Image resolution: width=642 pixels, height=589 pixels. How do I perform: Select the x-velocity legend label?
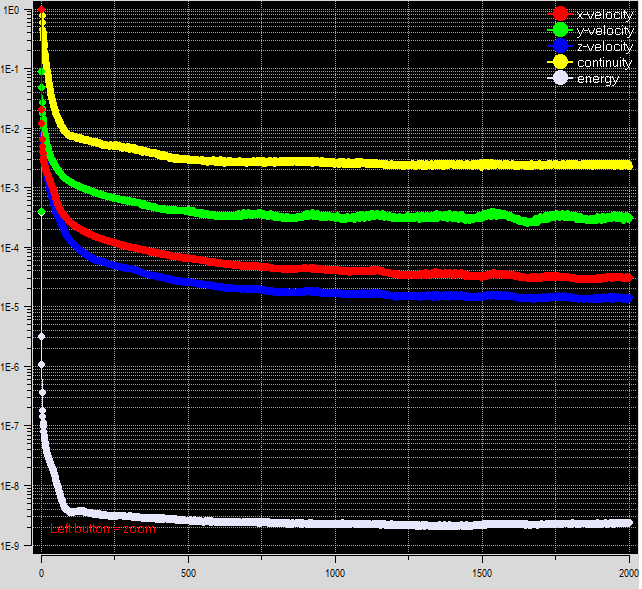[605, 14]
